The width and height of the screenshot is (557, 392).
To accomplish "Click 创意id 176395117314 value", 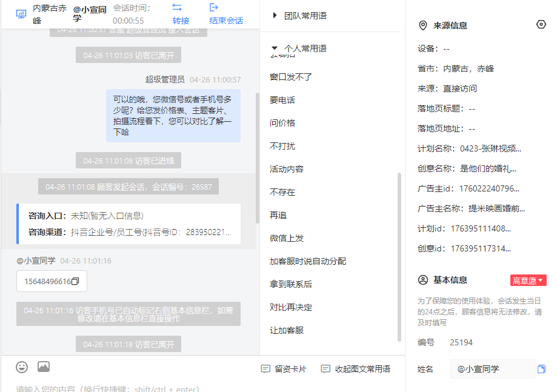I will (481, 248).
